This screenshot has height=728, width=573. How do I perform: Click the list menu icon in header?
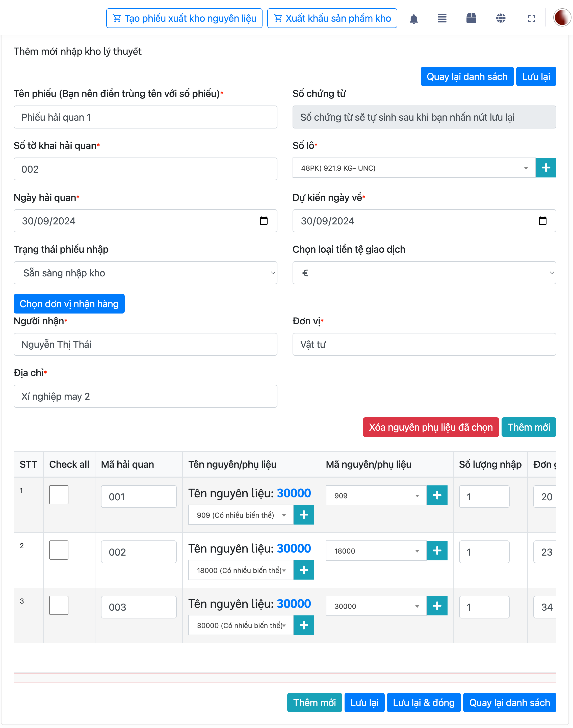pyautogui.click(x=442, y=18)
